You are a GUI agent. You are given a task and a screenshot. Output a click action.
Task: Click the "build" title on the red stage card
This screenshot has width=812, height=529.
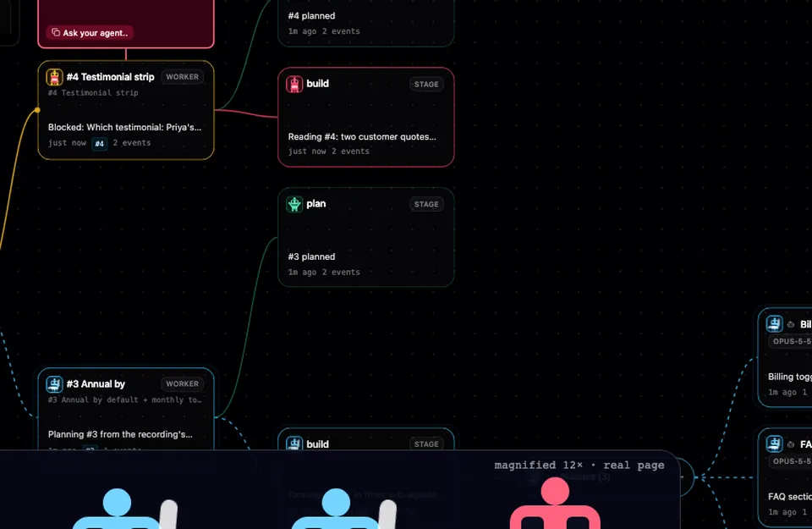317,84
